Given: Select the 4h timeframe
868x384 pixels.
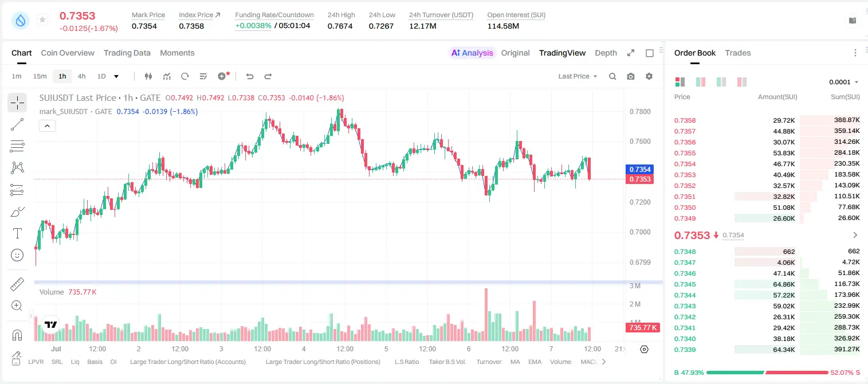Looking at the screenshot, I should click(x=81, y=76).
